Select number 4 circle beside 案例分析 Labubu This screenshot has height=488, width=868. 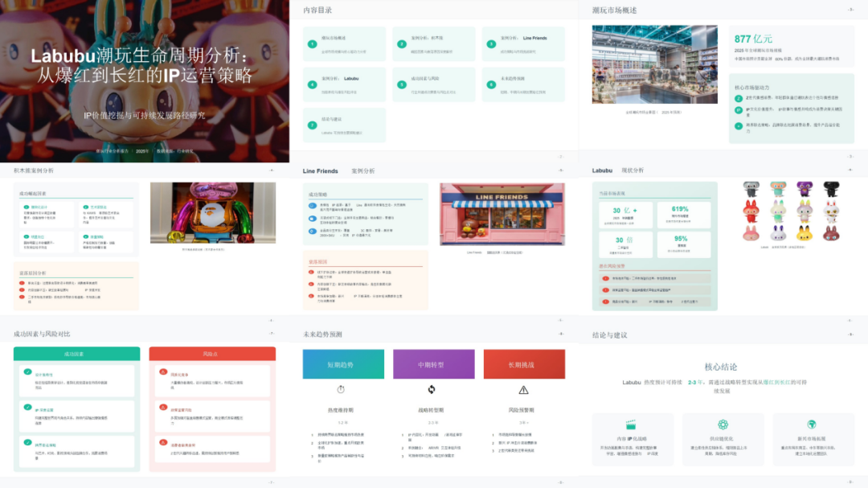tap(312, 84)
